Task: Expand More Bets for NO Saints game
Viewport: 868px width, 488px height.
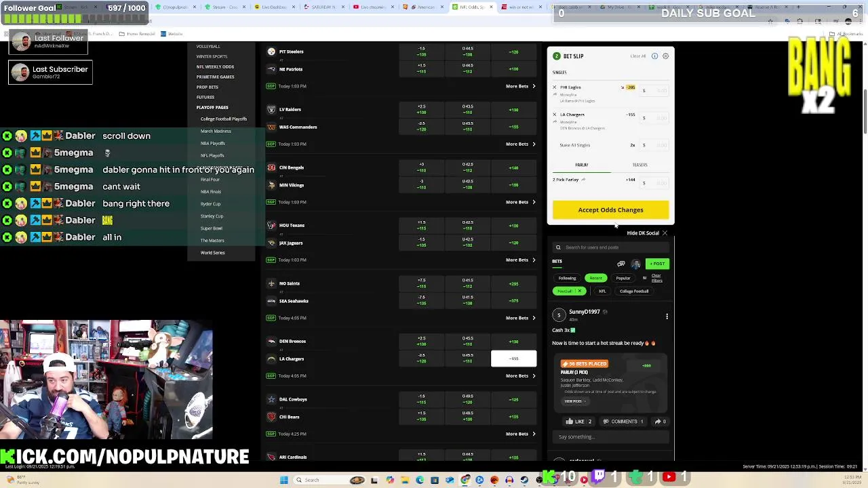Action: tap(520, 318)
